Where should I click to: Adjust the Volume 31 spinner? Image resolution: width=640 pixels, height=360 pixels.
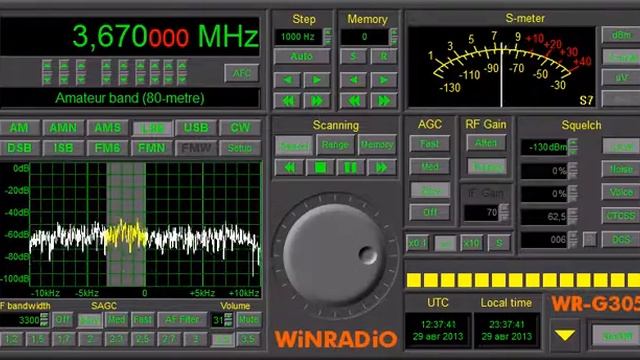point(229,320)
